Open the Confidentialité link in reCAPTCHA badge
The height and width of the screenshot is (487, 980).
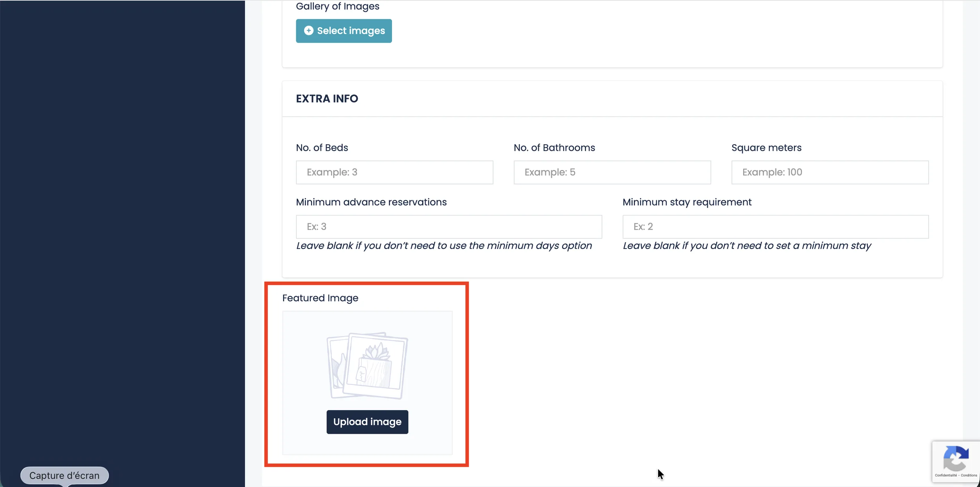(x=946, y=475)
